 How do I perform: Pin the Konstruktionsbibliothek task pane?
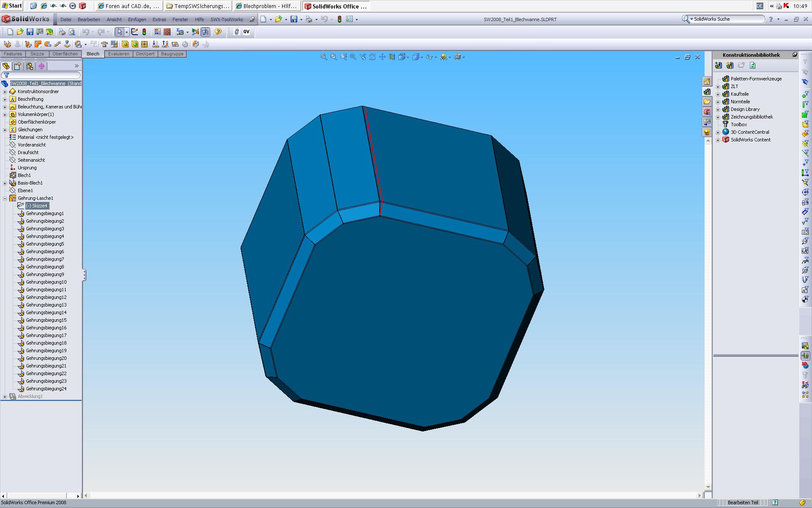795,55
